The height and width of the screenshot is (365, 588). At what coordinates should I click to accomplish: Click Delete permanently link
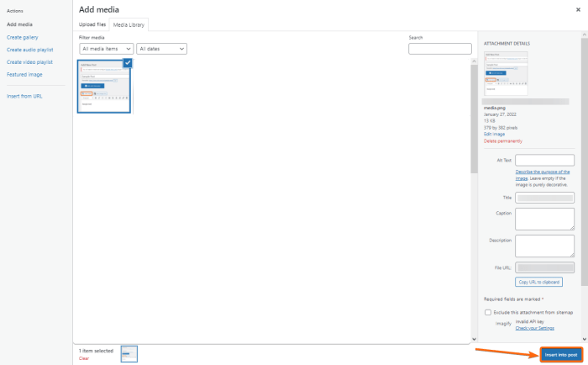[504, 141]
